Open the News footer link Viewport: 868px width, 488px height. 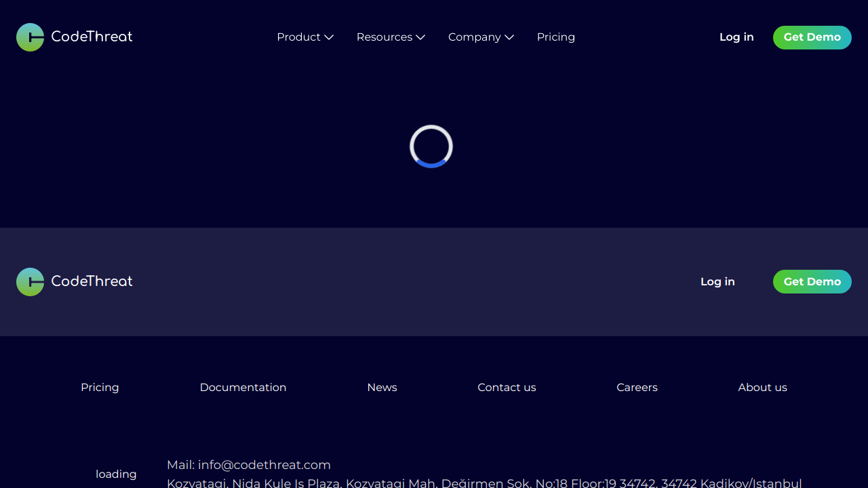tap(382, 388)
